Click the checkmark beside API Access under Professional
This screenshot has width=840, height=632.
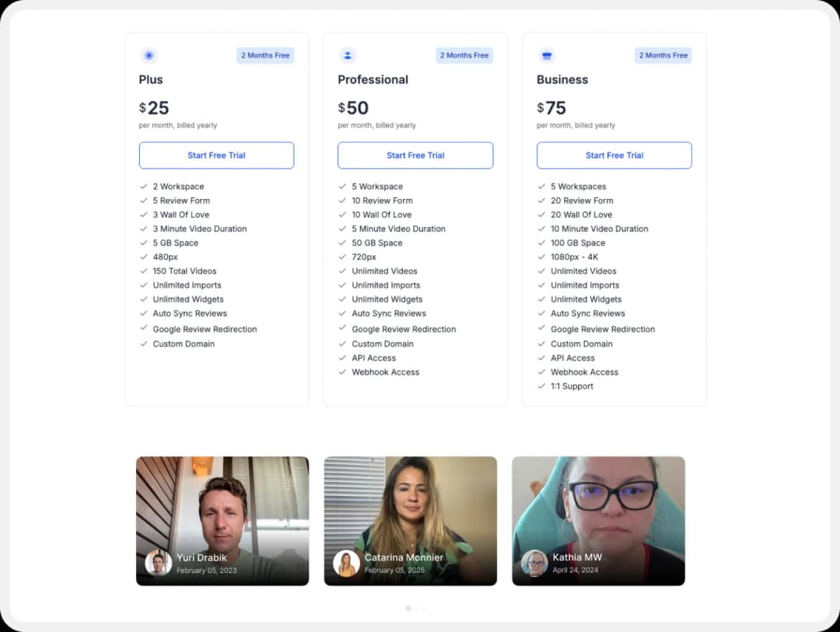pos(343,358)
